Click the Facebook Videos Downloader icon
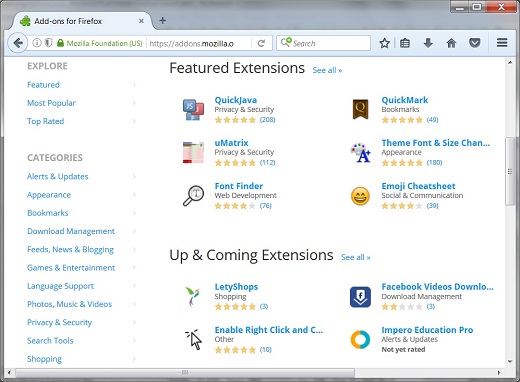 pyautogui.click(x=360, y=297)
